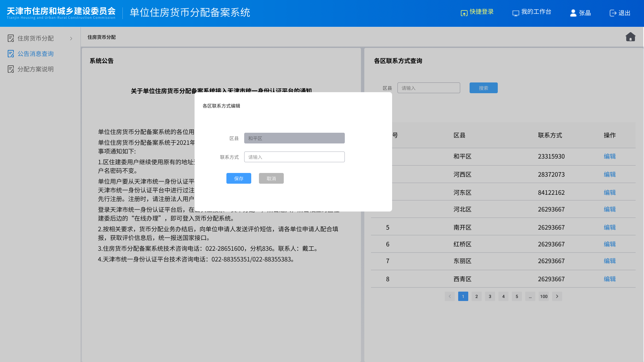
Task: Select pagination page 4
Action: click(503, 296)
